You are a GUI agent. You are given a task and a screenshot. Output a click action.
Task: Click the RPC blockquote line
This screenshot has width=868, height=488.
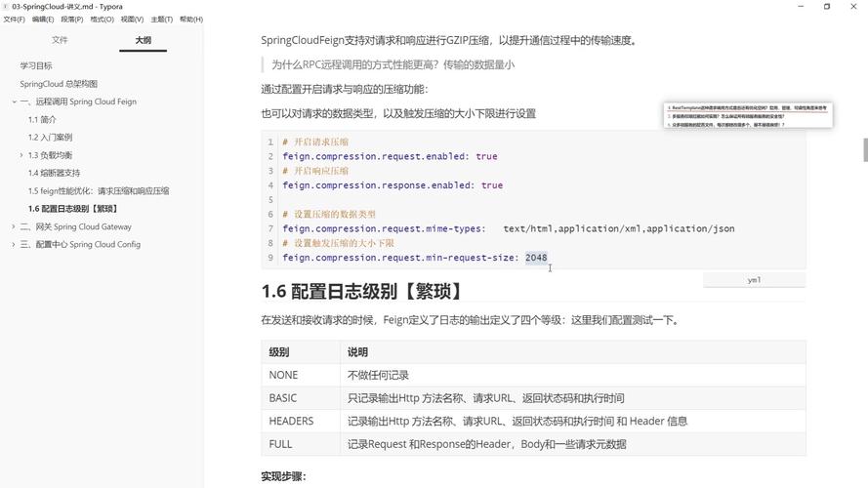(x=393, y=64)
